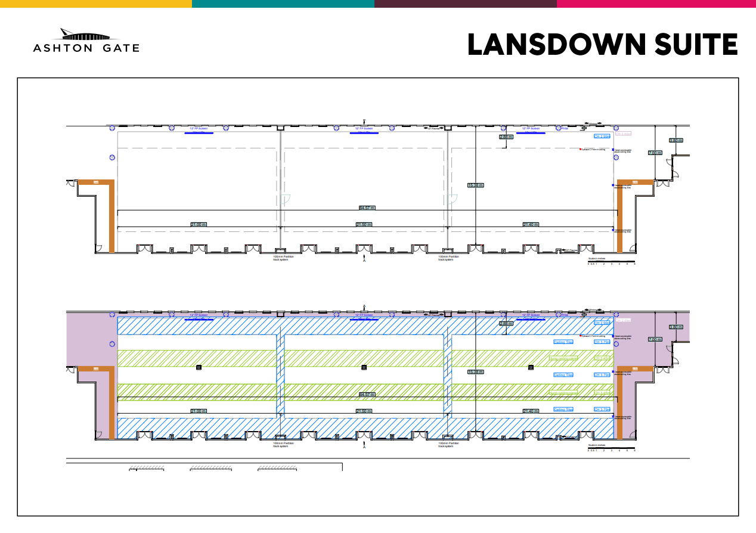The height and width of the screenshot is (533, 756).
Task: Toggle the blue beam-accessible ceiling marker
Action: coord(613,150)
